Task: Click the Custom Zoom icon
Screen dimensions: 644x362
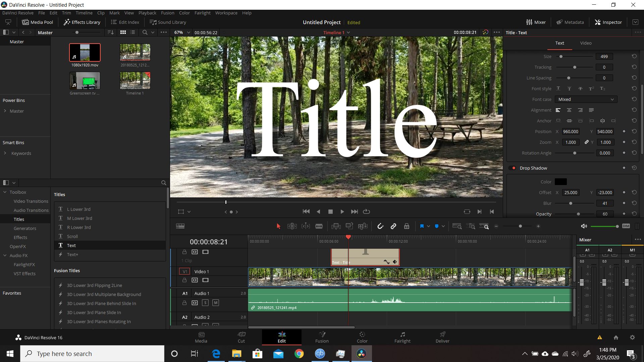Action: 484,226
